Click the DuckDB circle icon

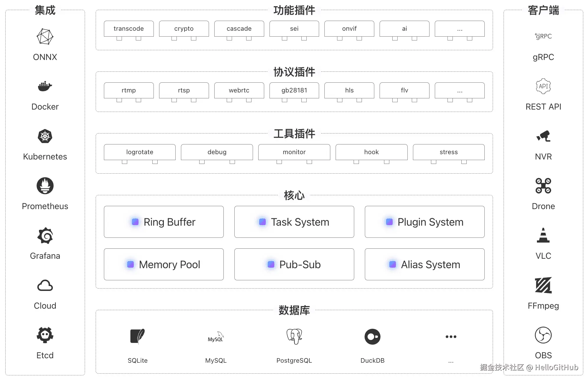tap(372, 336)
